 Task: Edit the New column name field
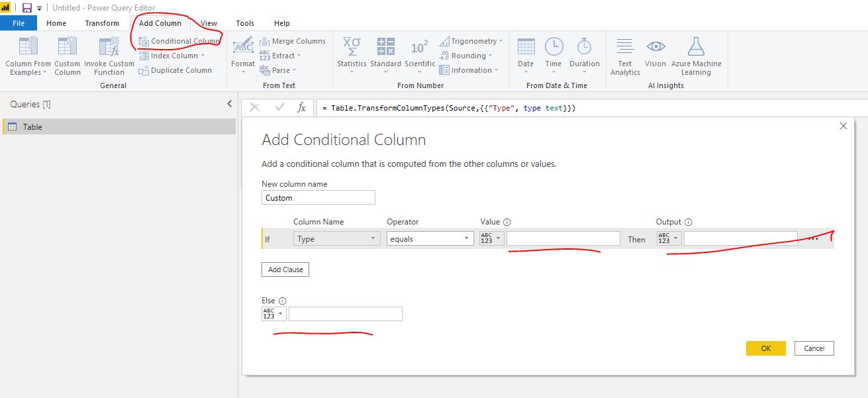(318, 197)
